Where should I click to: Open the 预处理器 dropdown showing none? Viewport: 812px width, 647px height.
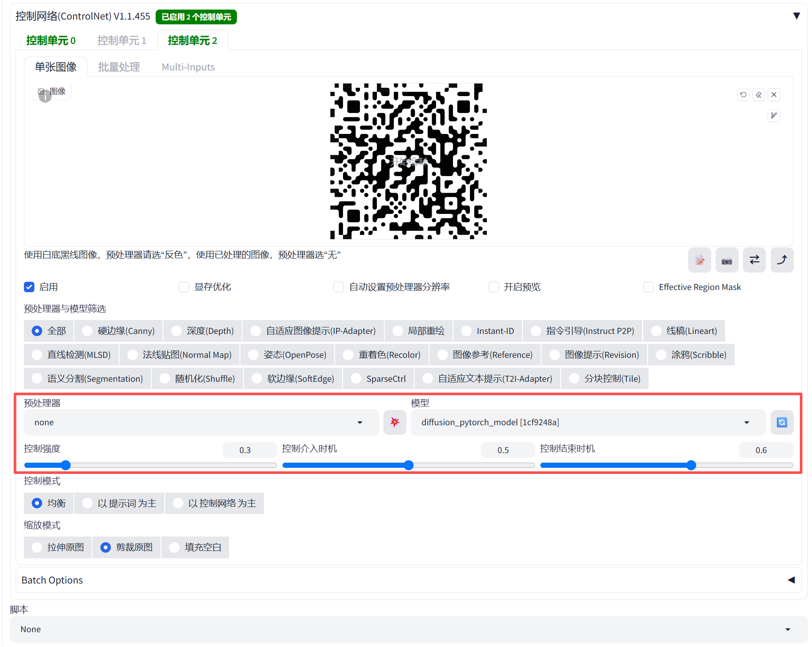tap(201, 422)
